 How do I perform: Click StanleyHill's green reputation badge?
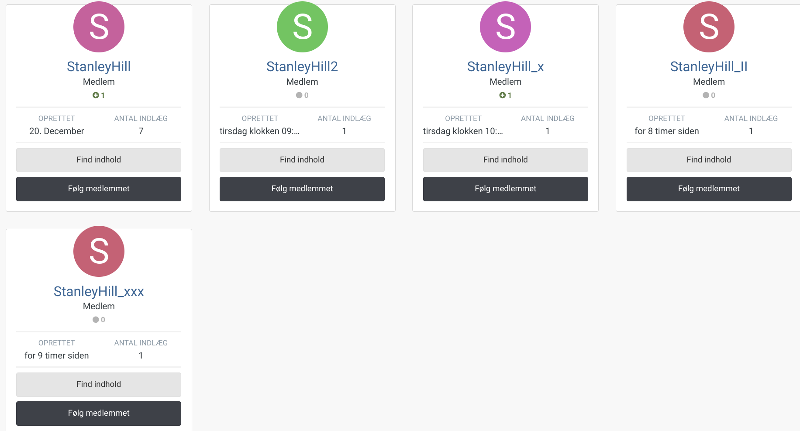(98, 95)
